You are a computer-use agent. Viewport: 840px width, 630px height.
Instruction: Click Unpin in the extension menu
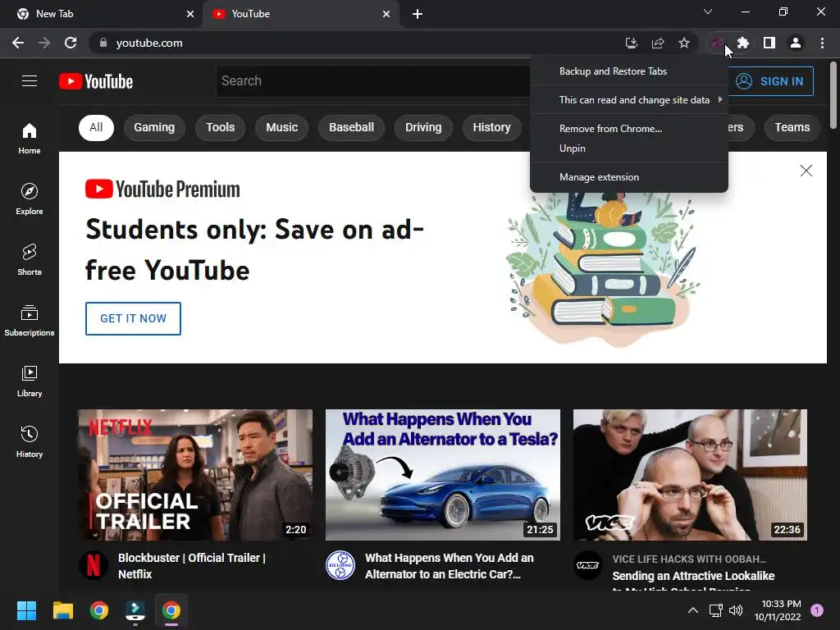pyautogui.click(x=629, y=148)
